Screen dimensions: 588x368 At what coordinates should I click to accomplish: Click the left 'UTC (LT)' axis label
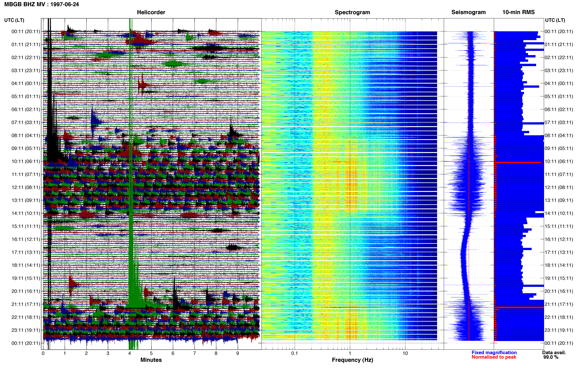coord(14,20)
